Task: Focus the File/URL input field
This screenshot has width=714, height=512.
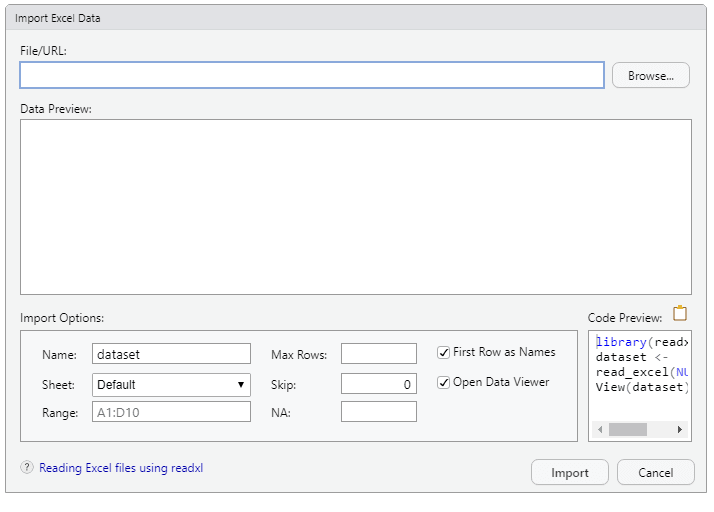Action: [x=312, y=75]
